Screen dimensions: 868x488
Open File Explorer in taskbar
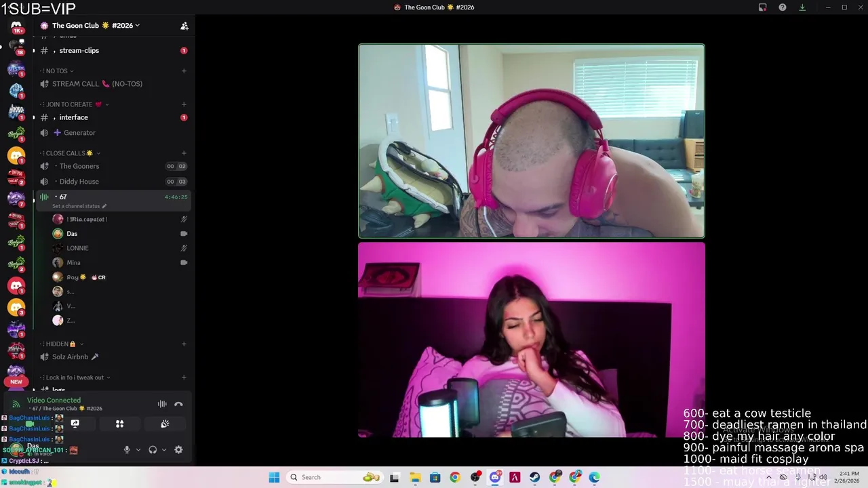pos(414,477)
